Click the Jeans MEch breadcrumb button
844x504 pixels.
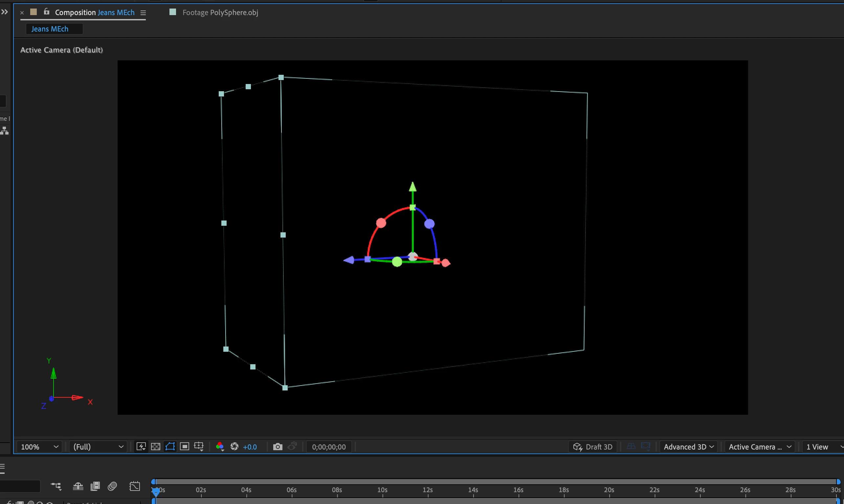tap(50, 29)
